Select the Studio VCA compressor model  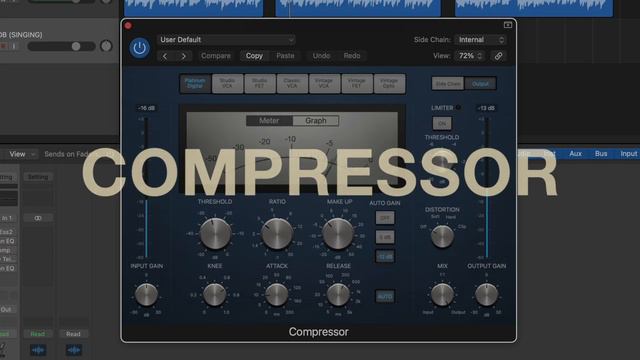click(227, 84)
